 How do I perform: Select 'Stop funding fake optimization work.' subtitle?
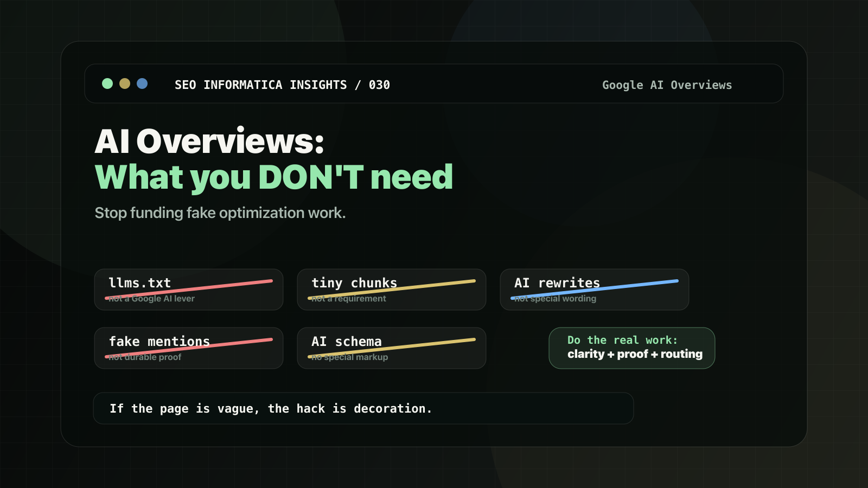[220, 213]
